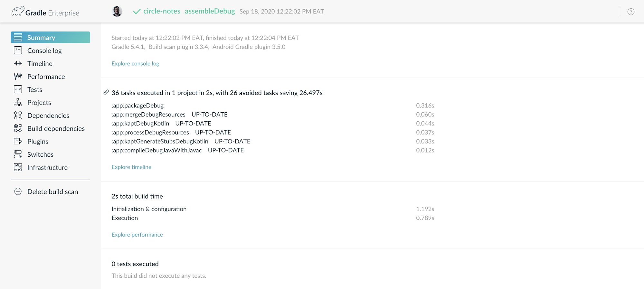Click the circle-notes project name

[x=162, y=11]
